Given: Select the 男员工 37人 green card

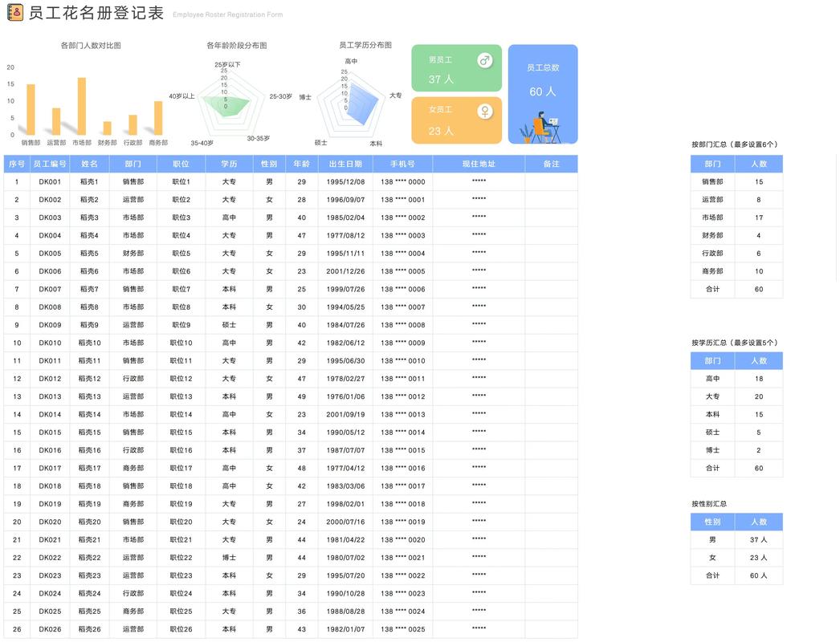Looking at the screenshot, I should click(x=456, y=69).
